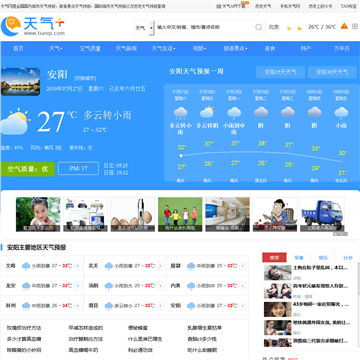Click the 08月02日 light rain icon
Screen dimensions: 360x360
point(341,113)
